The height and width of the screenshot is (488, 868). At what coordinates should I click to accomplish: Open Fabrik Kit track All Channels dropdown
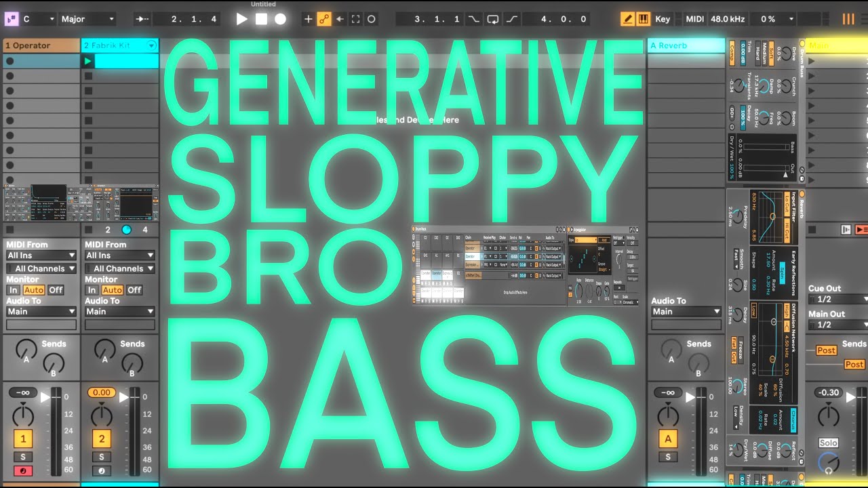click(119, 268)
